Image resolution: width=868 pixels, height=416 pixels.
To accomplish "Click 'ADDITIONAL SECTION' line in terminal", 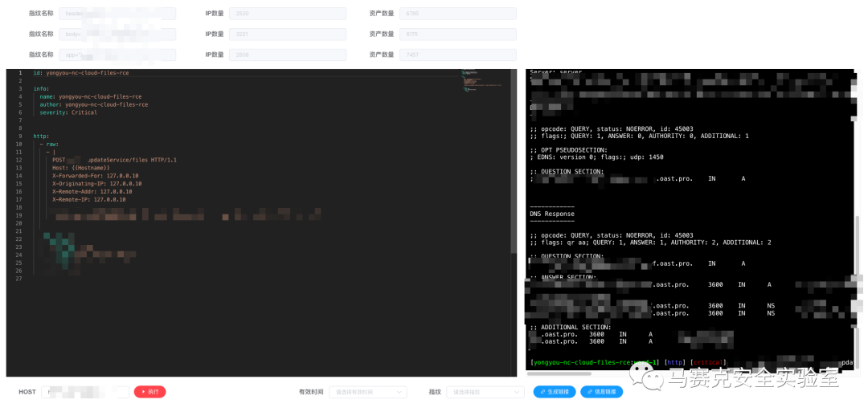I will coord(570,327).
